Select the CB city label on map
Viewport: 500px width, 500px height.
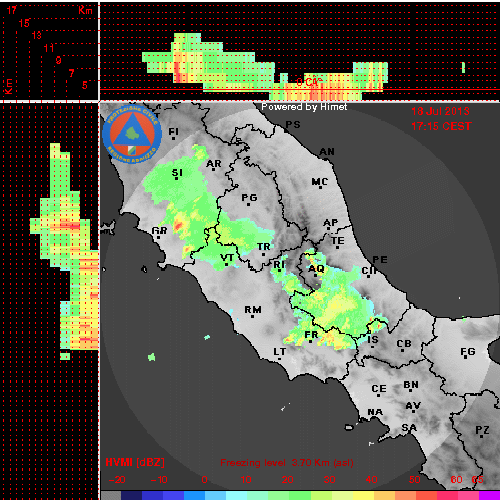(404, 344)
